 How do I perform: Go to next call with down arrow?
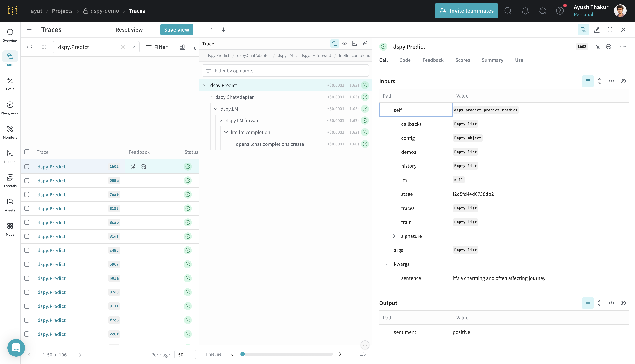click(223, 30)
